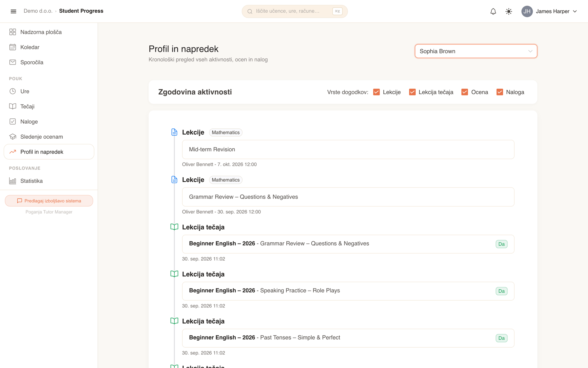588x368 pixels.
Task: Open the notifications bell
Action: 493,11
